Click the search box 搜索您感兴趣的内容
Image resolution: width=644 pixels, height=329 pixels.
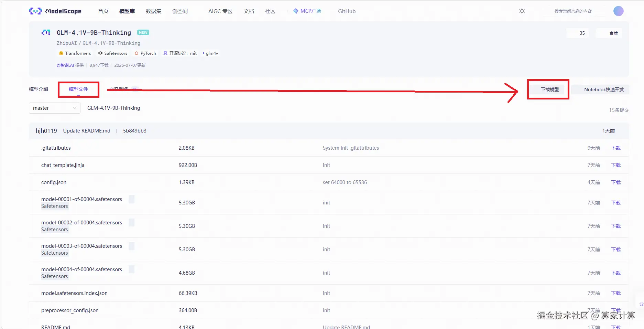coord(573,11)
